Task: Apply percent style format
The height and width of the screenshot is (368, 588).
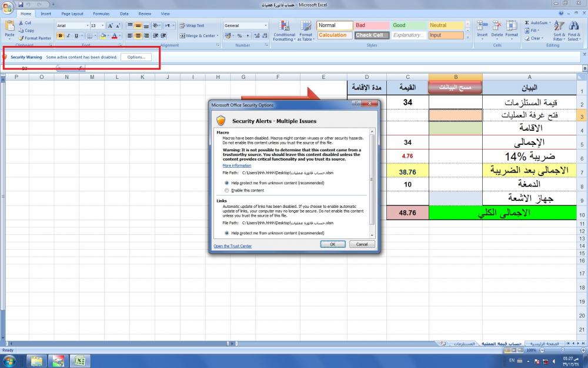Action: pos(239,36)
